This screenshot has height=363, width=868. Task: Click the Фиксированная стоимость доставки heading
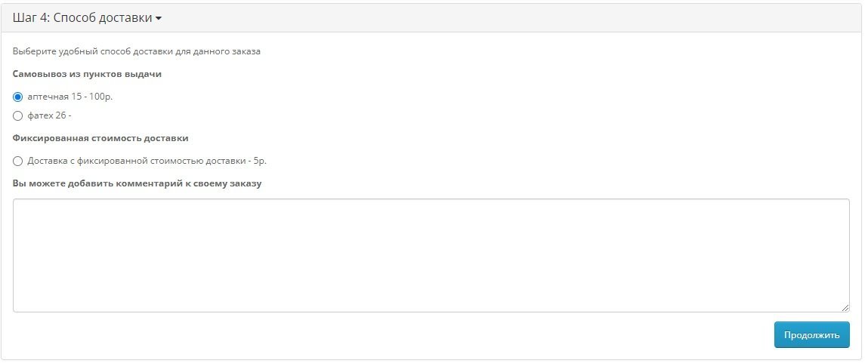tap(100, 138)
